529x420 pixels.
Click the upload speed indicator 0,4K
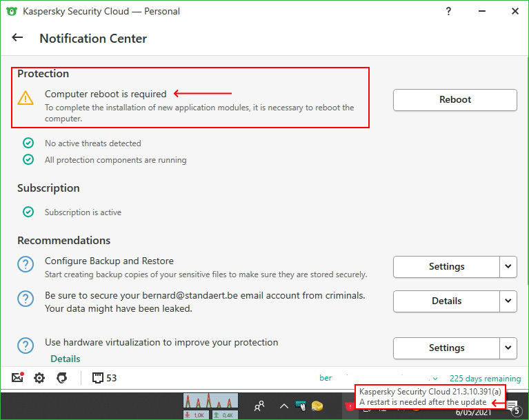pos(225,414)
